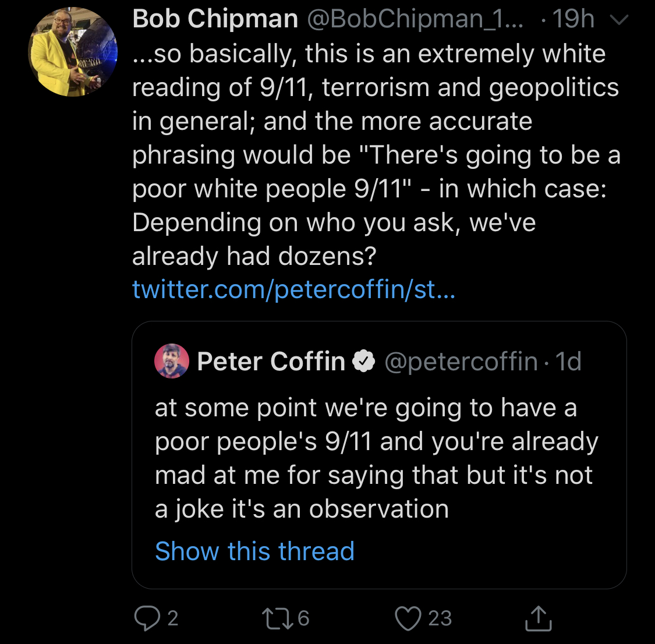
Task: Open the quoted tweet body text
Action: pyautogui.click(x=376, y=458)
